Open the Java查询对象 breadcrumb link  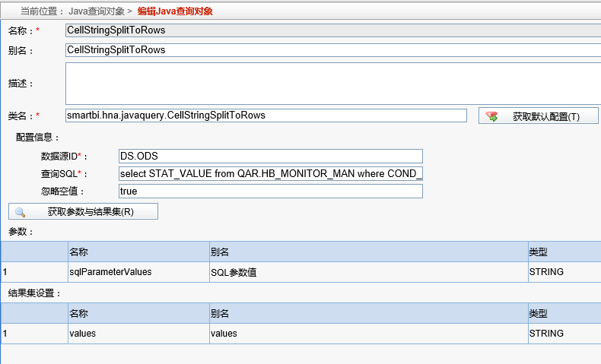pos(96,11)
